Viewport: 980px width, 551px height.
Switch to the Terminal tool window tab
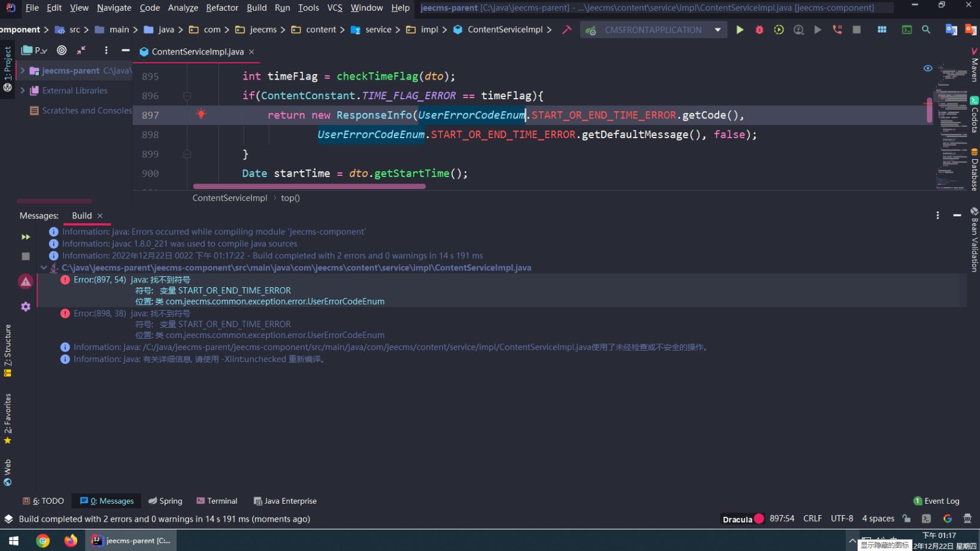(x=217, y=501)
